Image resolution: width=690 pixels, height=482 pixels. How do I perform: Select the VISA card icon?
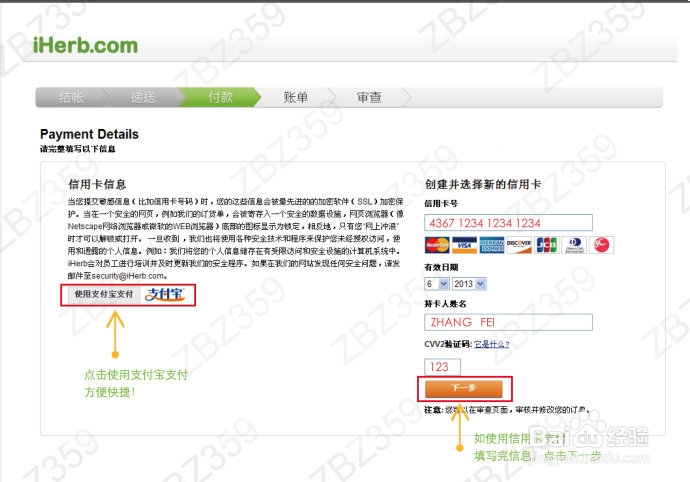[x=464, y=245]
